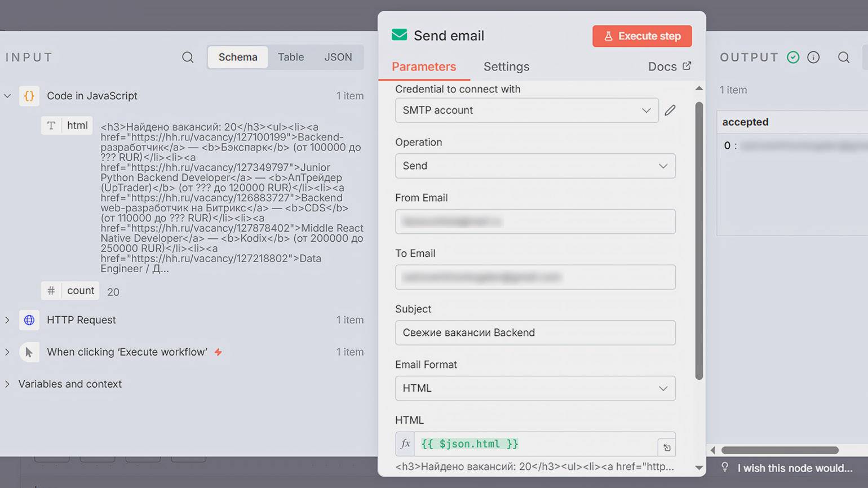Select the Parameters tab

point(424,66)
